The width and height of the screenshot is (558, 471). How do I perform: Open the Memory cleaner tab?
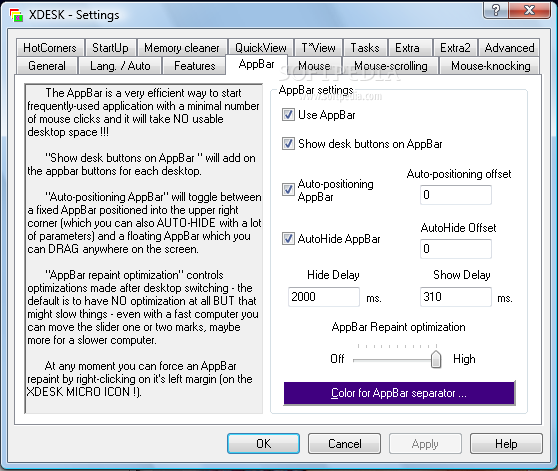pos(182,48)
